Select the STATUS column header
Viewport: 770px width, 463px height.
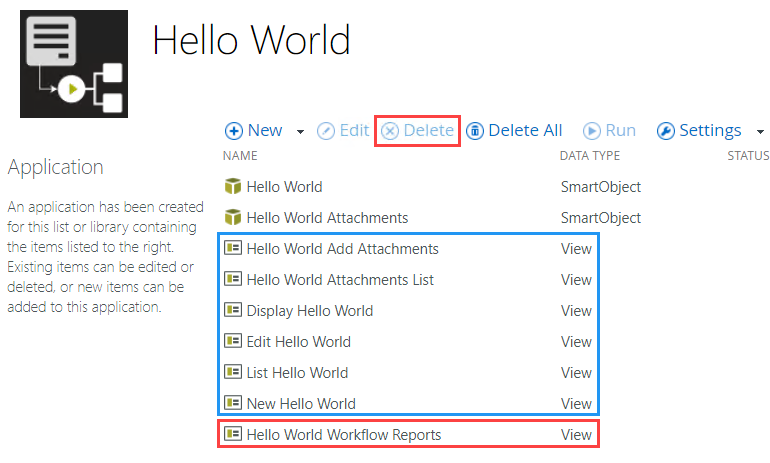[748, 156]
